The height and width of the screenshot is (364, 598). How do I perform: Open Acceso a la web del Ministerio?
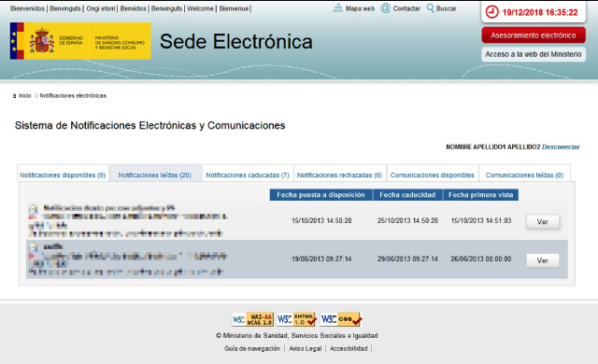534,54
